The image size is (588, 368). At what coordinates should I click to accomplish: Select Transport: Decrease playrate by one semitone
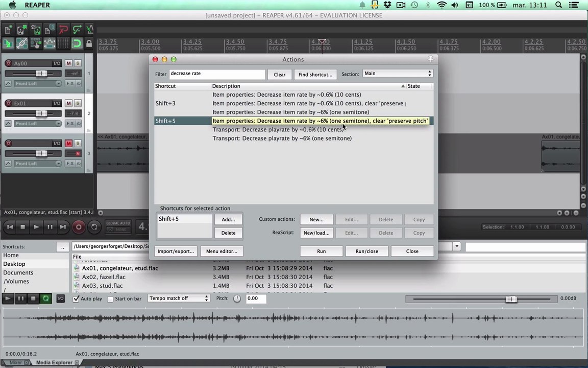[x=282, y=138]
